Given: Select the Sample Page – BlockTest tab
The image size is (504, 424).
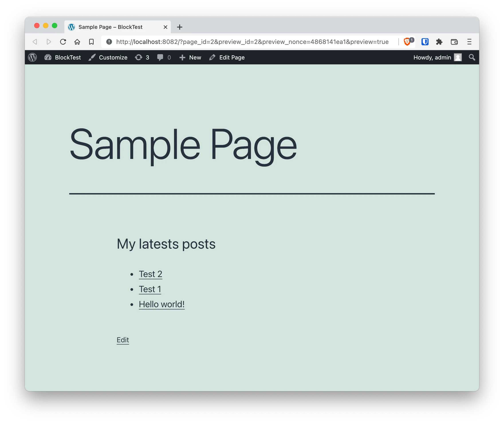Looking at the screenshot, I should point(118,27).
